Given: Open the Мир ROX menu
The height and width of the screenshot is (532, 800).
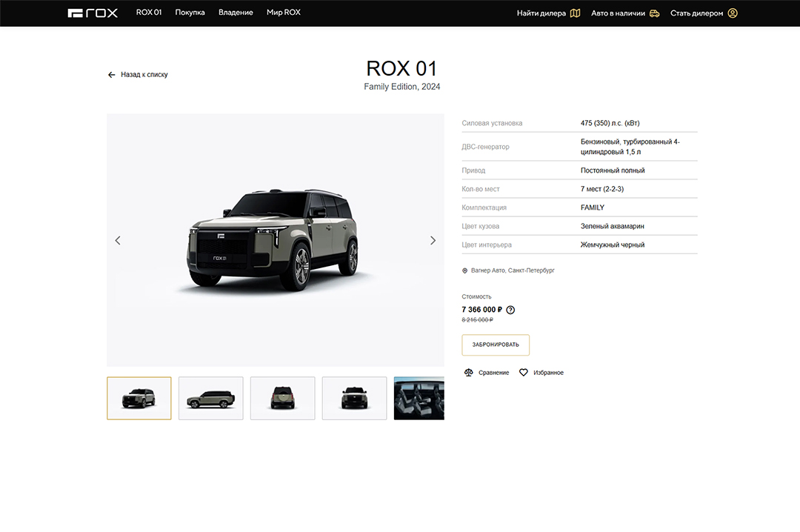Looking at the screenshot, I should (x=284, y=13).
